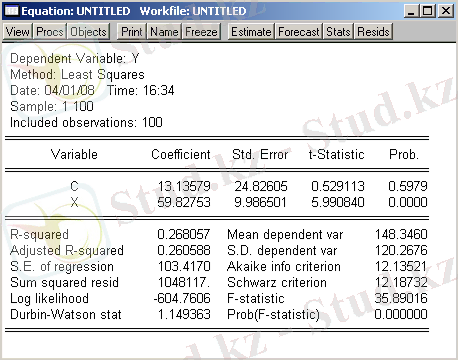
Task: Open the View menu button
Action: (x=18, y=32)
